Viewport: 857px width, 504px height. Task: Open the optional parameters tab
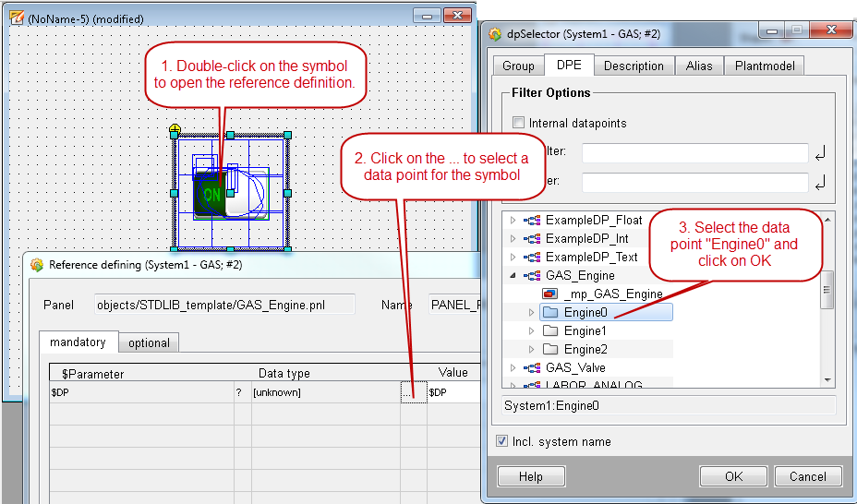click(x=149, y=342)
